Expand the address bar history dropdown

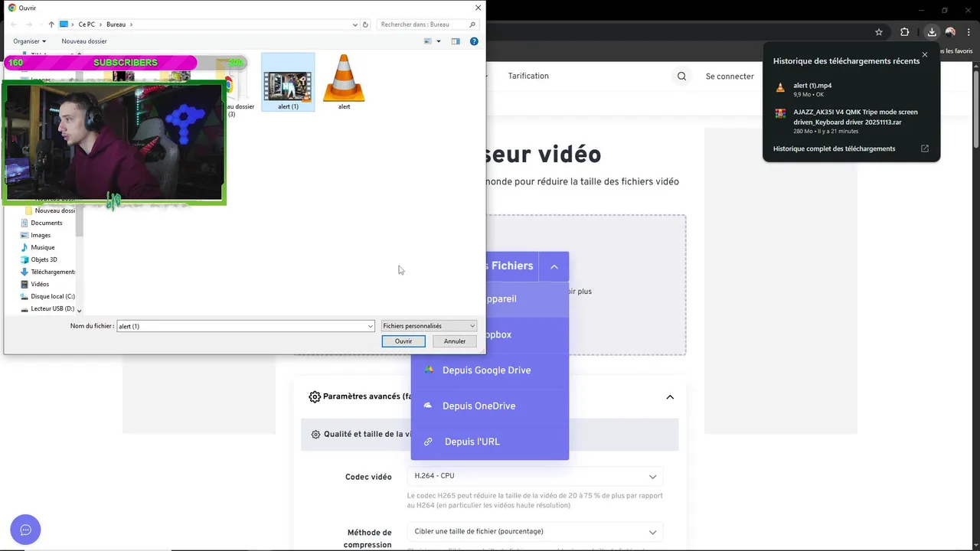tap(355, 24)
